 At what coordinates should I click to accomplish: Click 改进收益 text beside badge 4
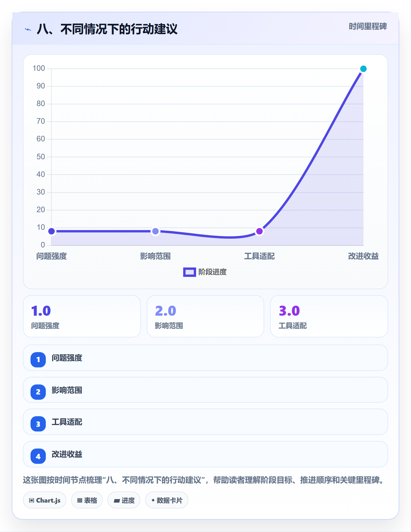[x=67, y=454]
